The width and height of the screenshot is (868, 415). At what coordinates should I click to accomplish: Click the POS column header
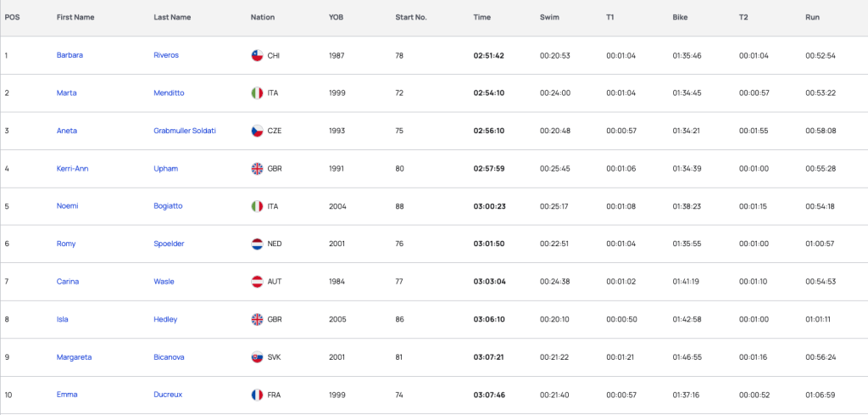click(x=12, y=17)
